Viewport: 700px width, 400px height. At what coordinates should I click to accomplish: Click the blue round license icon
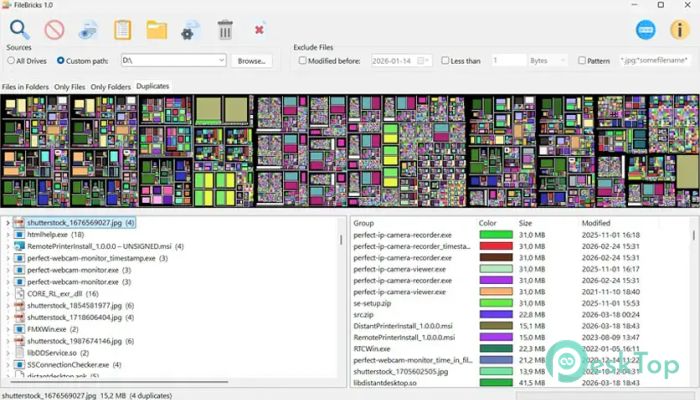[x=646, y=30]
